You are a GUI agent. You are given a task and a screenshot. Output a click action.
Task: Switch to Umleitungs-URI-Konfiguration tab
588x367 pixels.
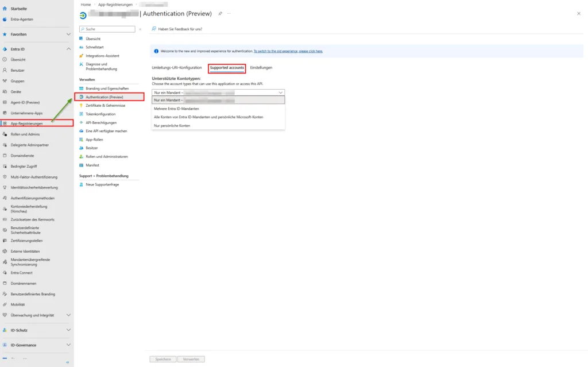[176, 68]
